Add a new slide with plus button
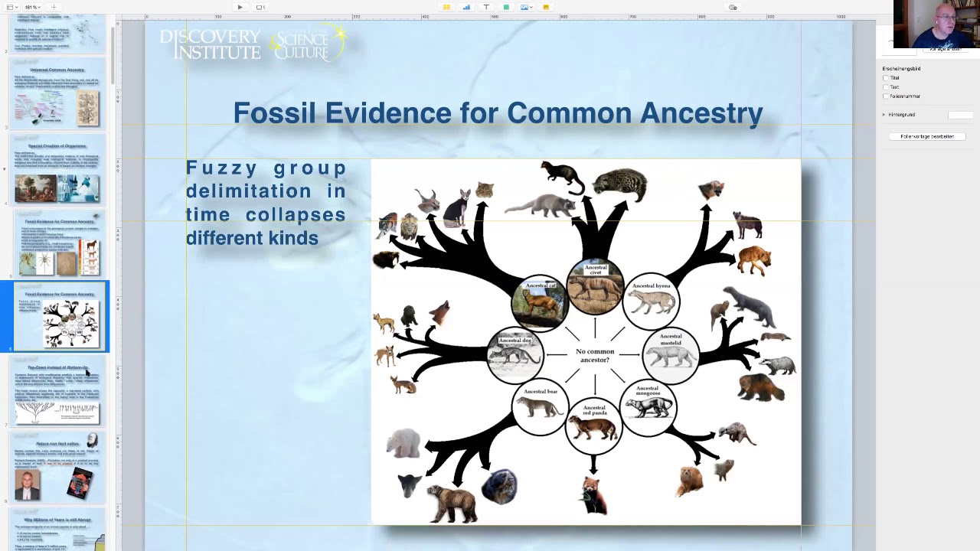The height and width of the screenshot is (551, 980). point(54,7)
